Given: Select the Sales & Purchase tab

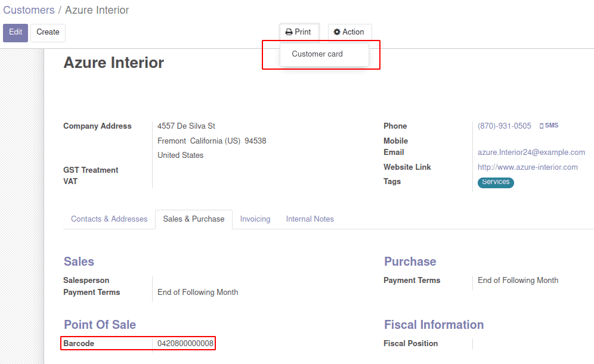Looking at the screenshot, I should pyautogui.click(x=194, y=219).
